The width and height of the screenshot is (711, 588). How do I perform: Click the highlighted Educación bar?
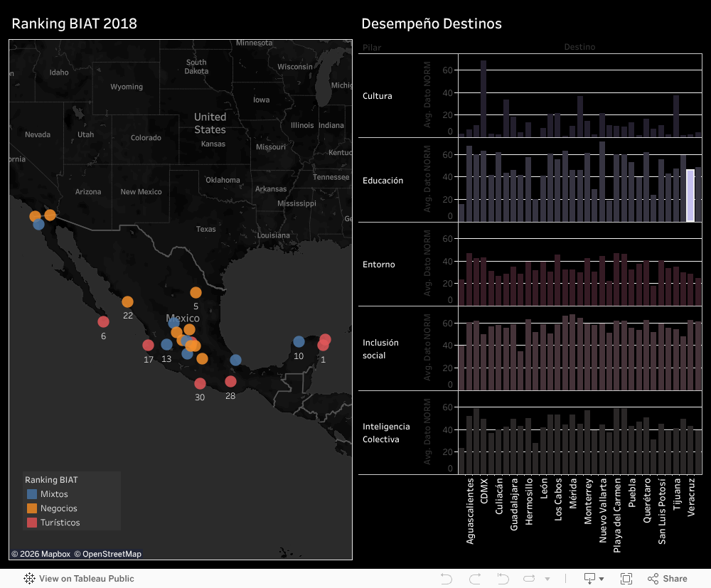(x=690, y=196)
